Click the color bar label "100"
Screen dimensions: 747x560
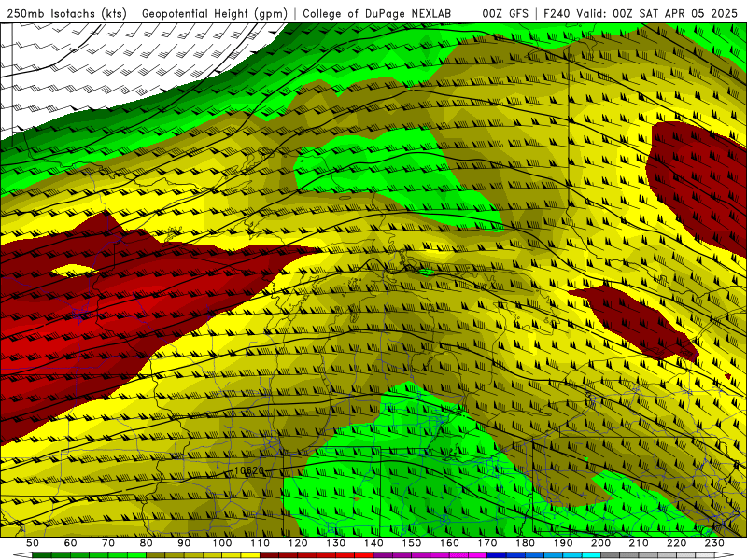[x=222, y=543]
